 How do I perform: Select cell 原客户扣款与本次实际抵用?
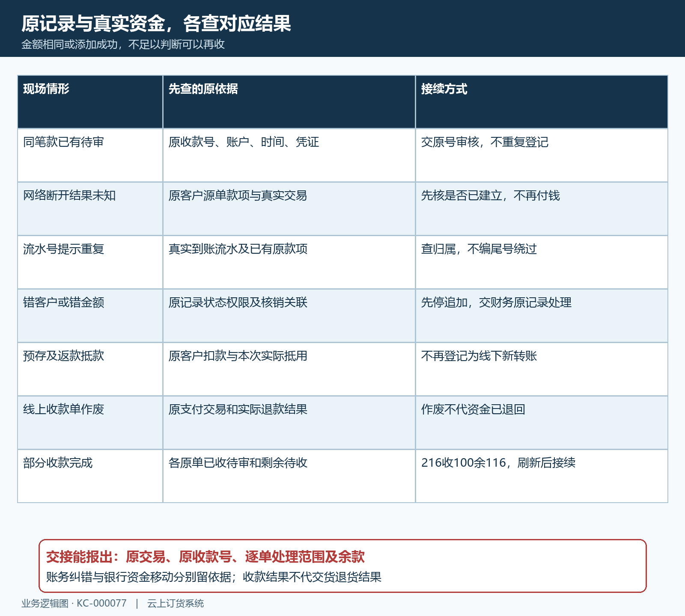289,369
